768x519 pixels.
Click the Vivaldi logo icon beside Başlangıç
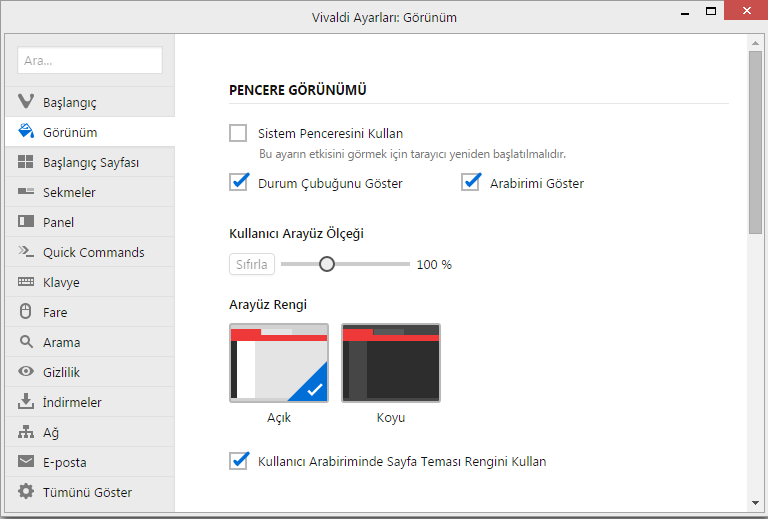point(26,101)
